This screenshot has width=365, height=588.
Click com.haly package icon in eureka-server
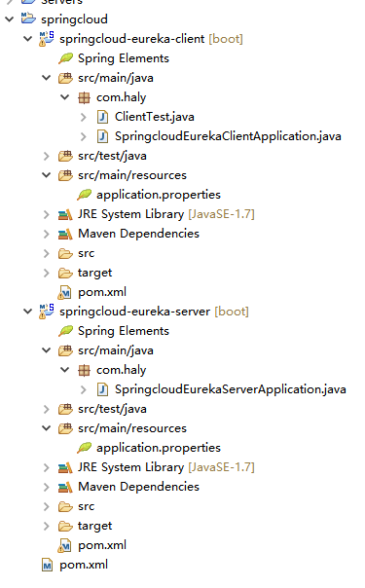84,370
